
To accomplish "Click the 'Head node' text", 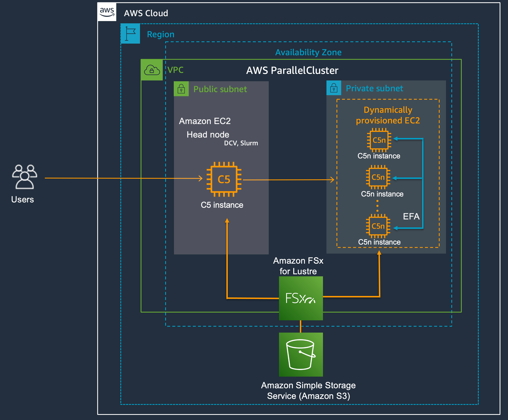I will point(208,134).
